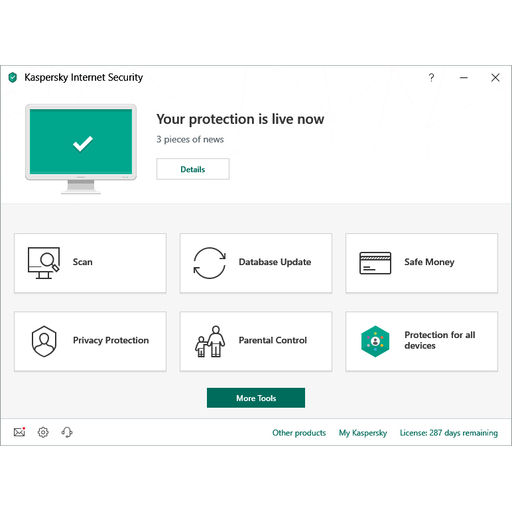Click the Kaspersky shield logo in title bar
512x512 pixels.
pyautogui.click(x=13, y=77)
